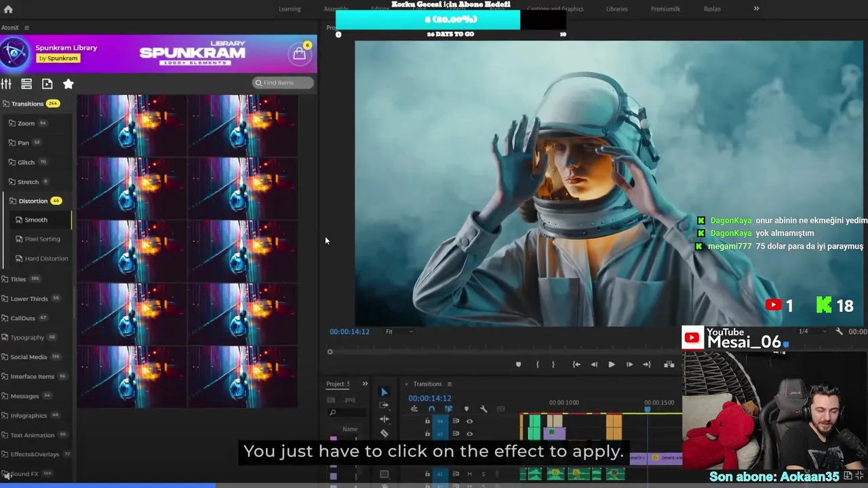The image size is (868, 488).
Task: Toggle V3 track visibility eye
Action: point(469,434)
